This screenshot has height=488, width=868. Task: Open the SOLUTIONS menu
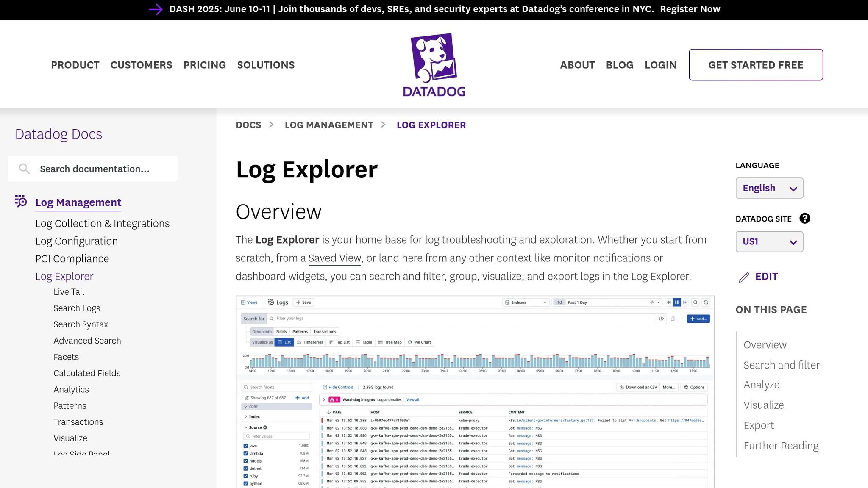click(x=266, y=65)
